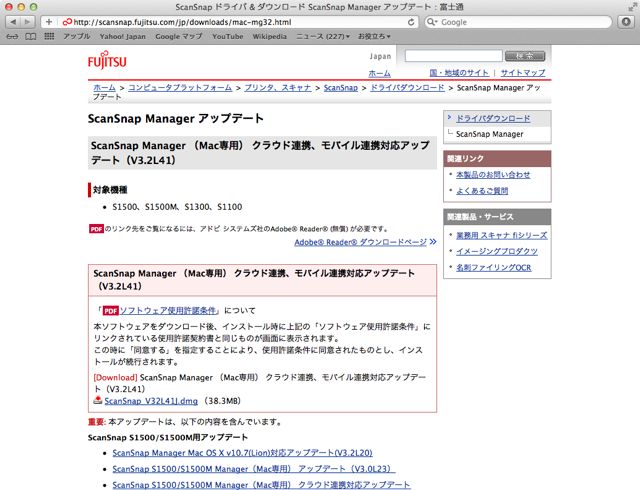Open the YouTube bookmark

228,36
